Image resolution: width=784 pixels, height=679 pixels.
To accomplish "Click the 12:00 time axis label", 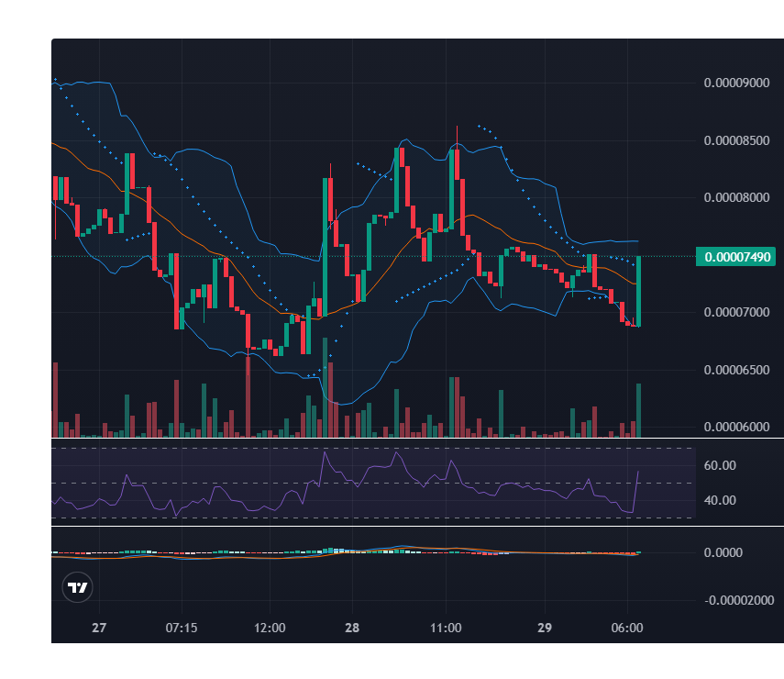I will click(270, 628).
